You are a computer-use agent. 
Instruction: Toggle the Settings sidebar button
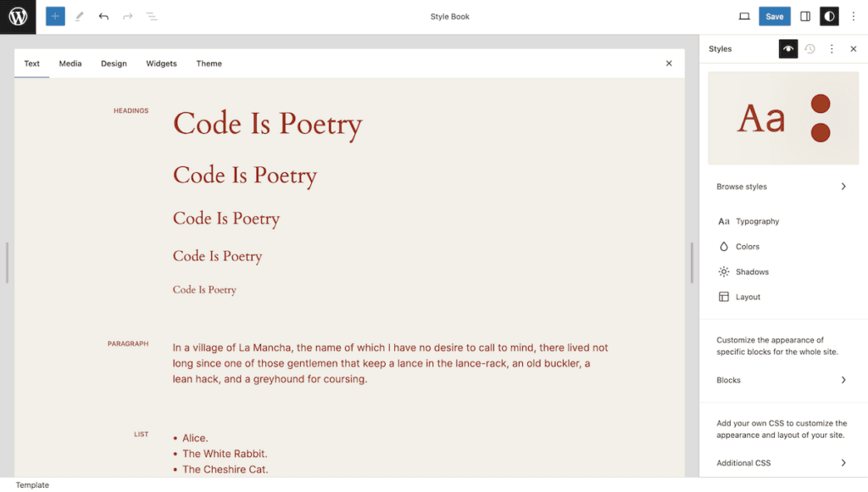click(805, 16)
